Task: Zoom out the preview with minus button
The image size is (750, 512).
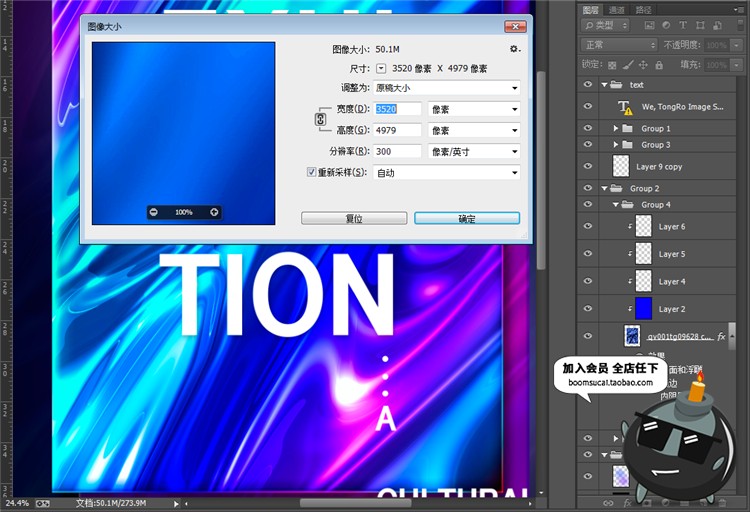Action: coord(153,212)
